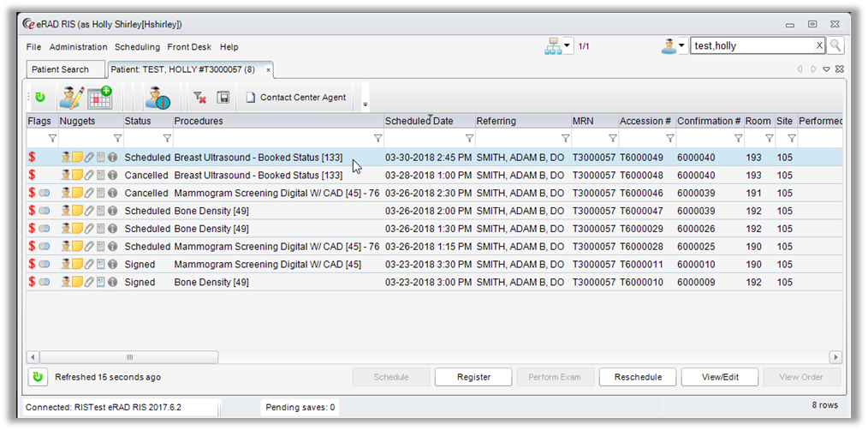Open the Front Desk menu
The image size is (868, 430).
click(x=189, y=47)
